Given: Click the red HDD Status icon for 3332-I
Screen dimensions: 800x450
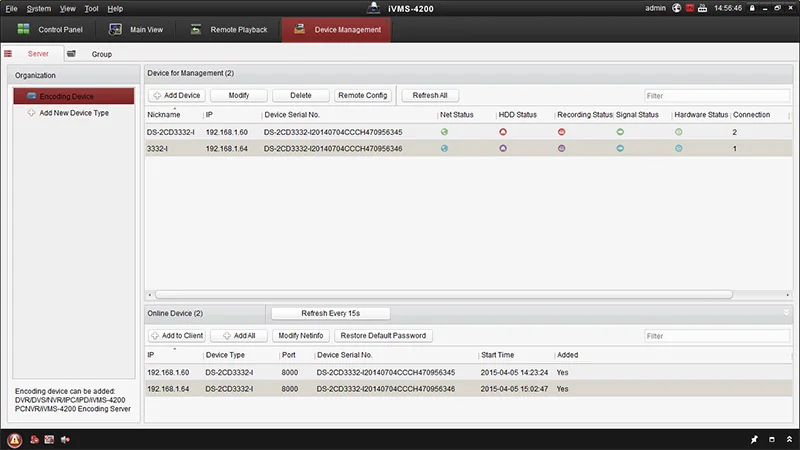Looking at the screenshot, I should [503, 148].
